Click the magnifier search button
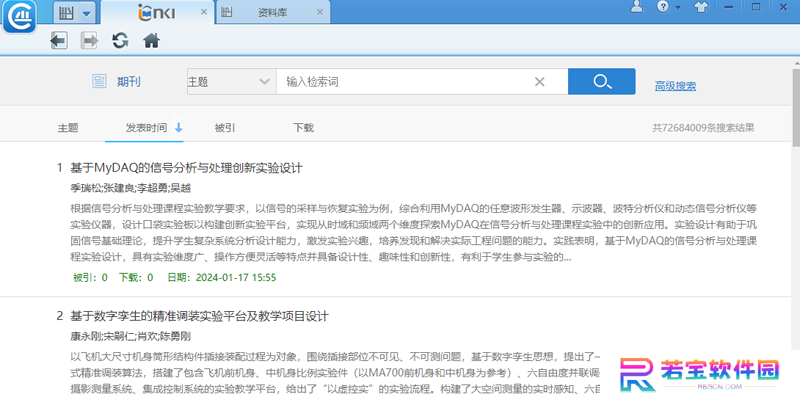Screen dimensions: 800x400 pos(602,82)
